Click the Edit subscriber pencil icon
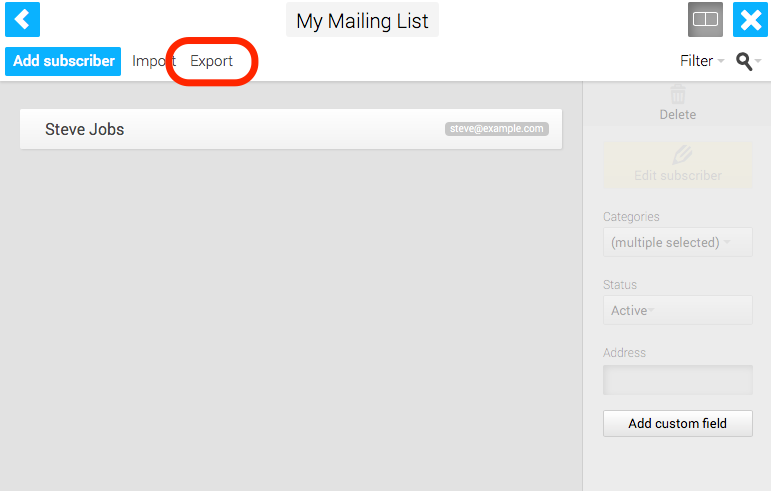771x491 pixels. pyautogui.click(x=682, y=155)
